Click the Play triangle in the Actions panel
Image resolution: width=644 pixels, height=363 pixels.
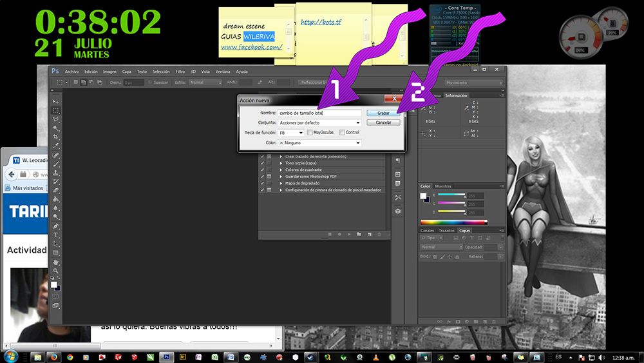coord(349,234)
